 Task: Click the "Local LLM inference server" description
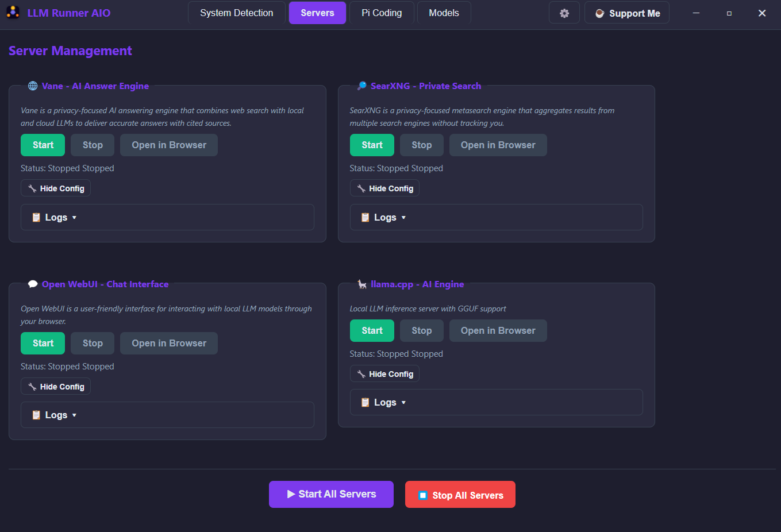pyautogui.click(x=428, y=309)
